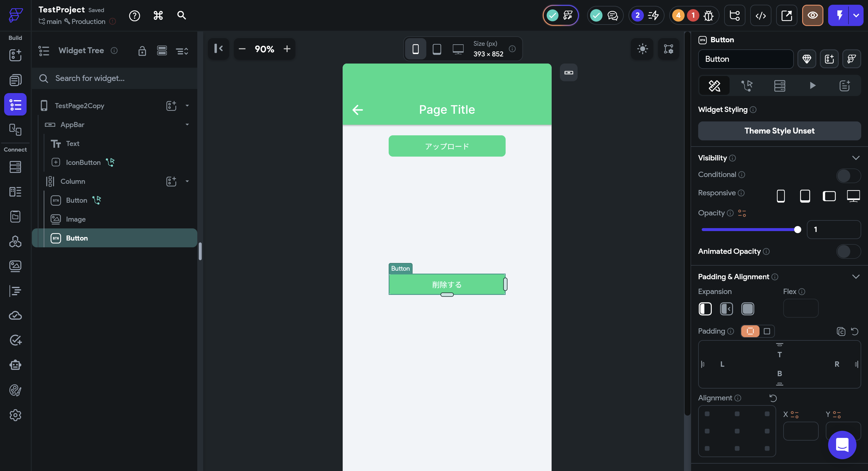Open the debug bug icon panel
868x471 pixels.
click(708, 15)
